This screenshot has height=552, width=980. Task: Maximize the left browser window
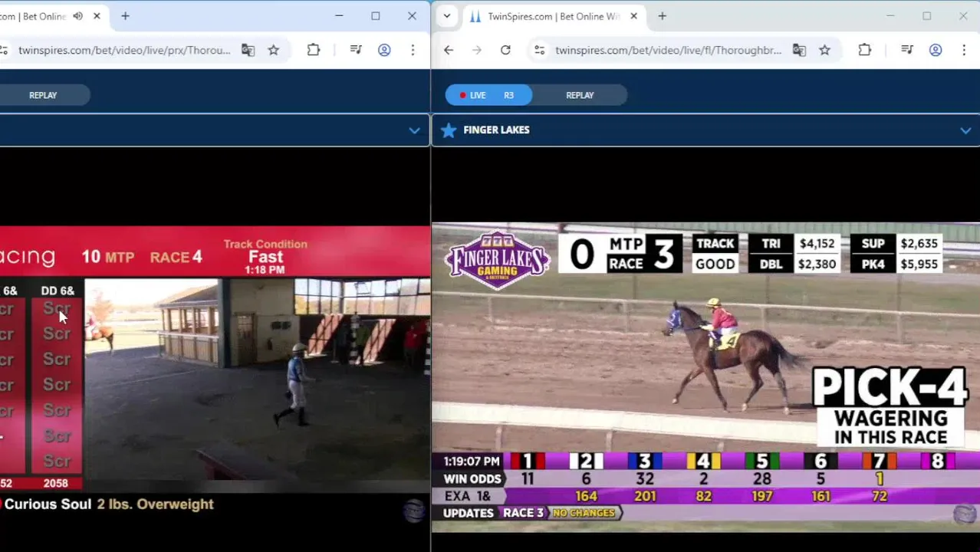coord(376,16)
